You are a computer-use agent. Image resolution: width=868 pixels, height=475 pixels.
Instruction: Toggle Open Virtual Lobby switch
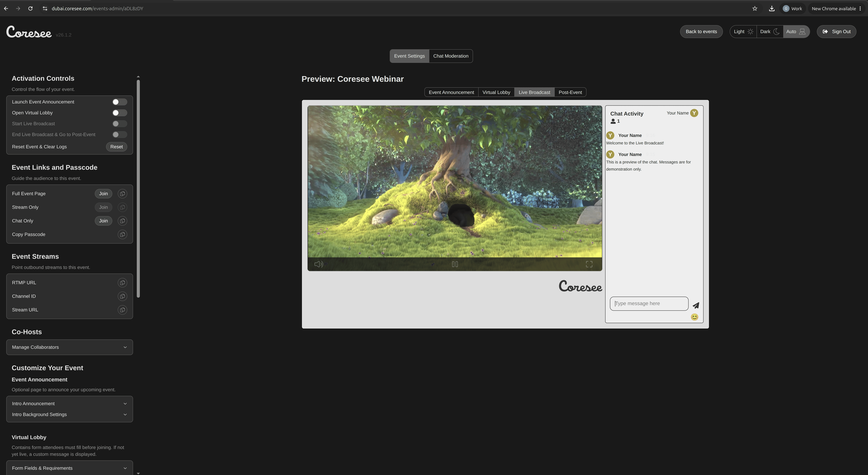[x=120, y=113]
